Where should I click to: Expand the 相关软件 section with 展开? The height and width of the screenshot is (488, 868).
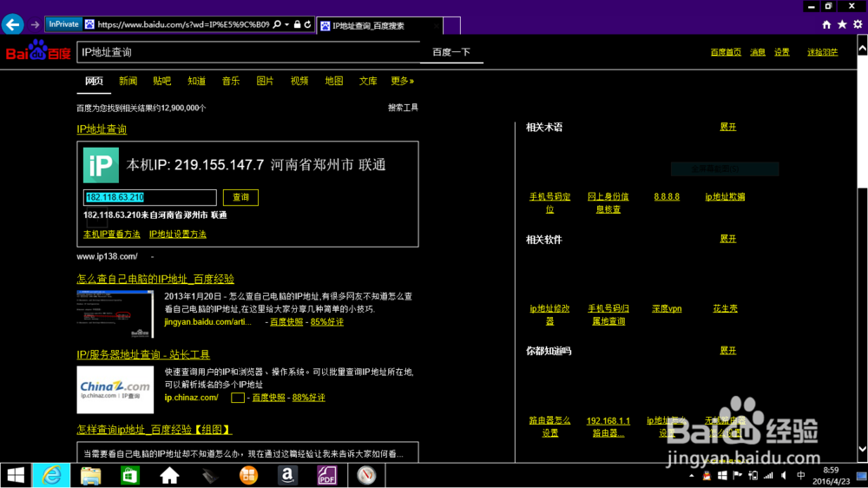(x=728, y=239)
